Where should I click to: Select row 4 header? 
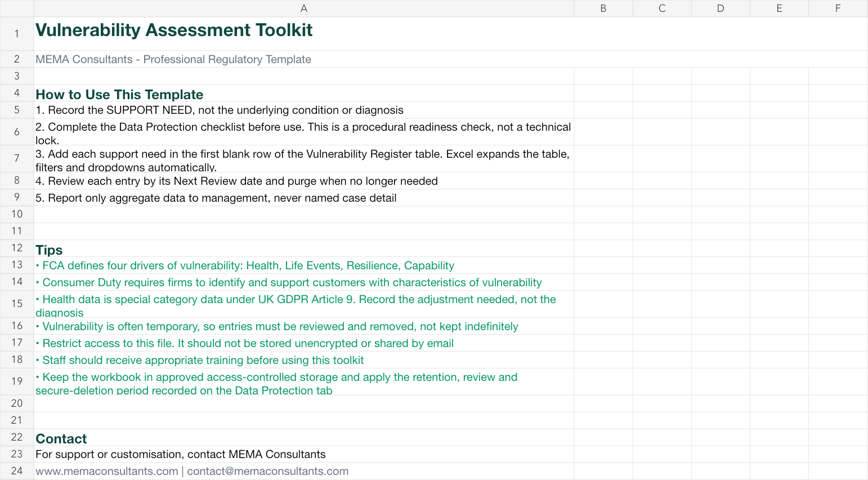pos(17,93)
